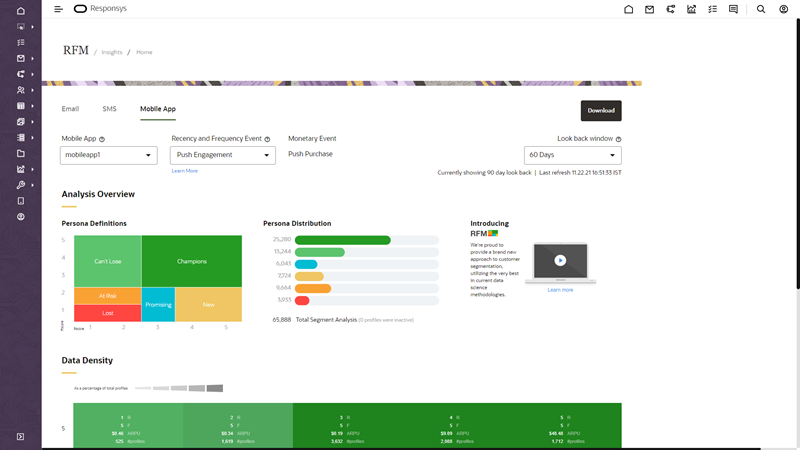This screenshot has width=800, height=450.
Task: Expand sidebar monitor item submenu arrow
Action: click(x=33, y=27)
